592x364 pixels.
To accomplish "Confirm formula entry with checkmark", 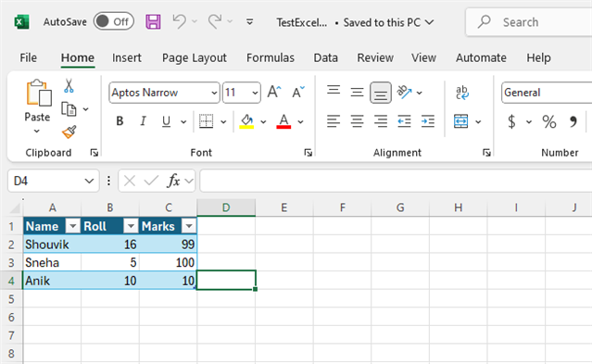I will click(151, 181).
